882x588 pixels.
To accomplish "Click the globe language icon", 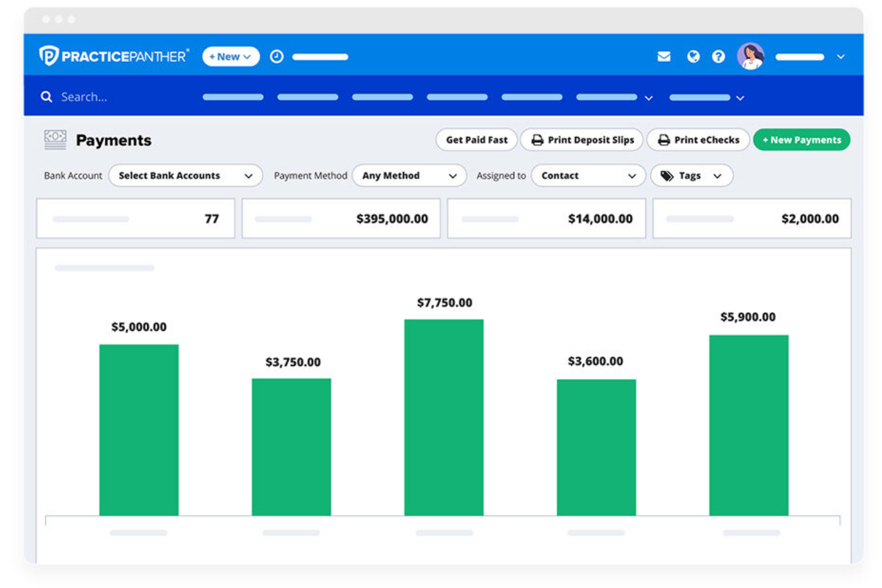I will coord(692,57).
